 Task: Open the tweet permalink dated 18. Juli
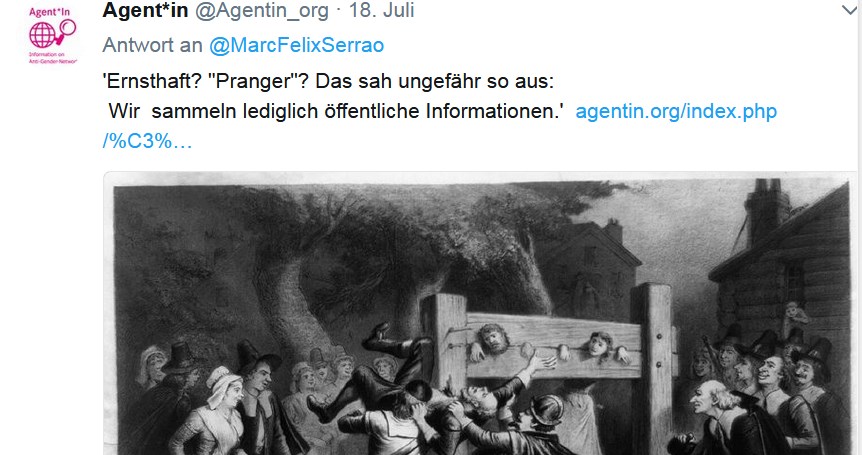(382, 10)
